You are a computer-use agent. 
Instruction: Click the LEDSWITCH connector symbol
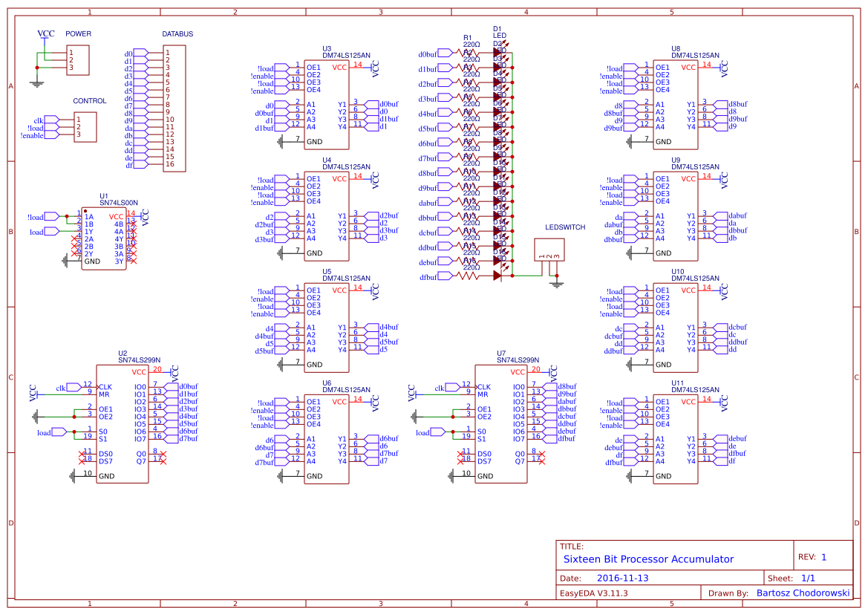coord(549,249)
